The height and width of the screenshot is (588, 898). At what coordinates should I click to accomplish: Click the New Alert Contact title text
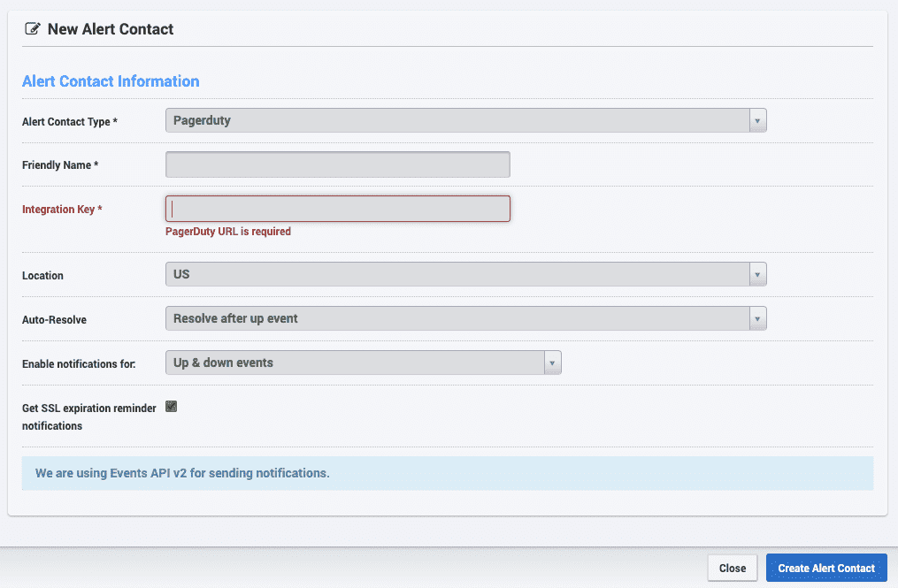111,28
